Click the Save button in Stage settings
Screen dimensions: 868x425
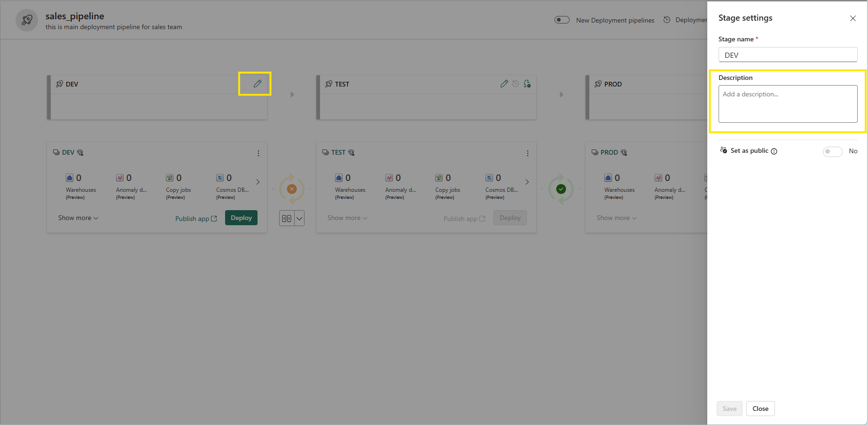[729, 409]
